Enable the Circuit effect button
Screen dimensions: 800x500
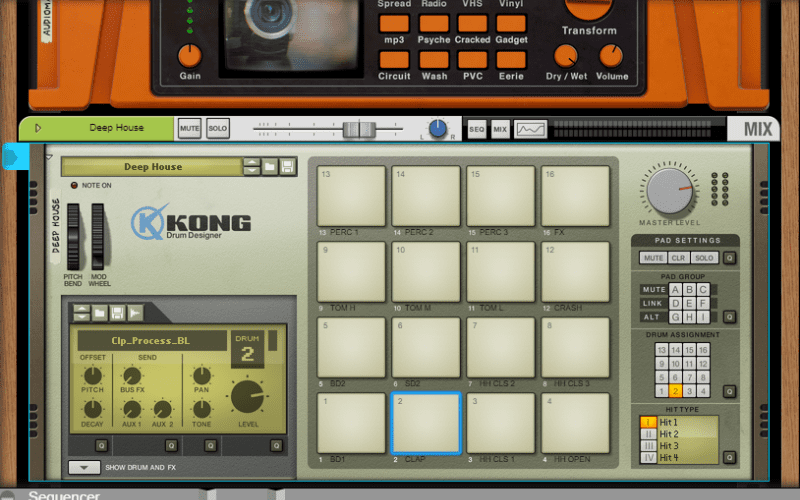pos(394,60)
